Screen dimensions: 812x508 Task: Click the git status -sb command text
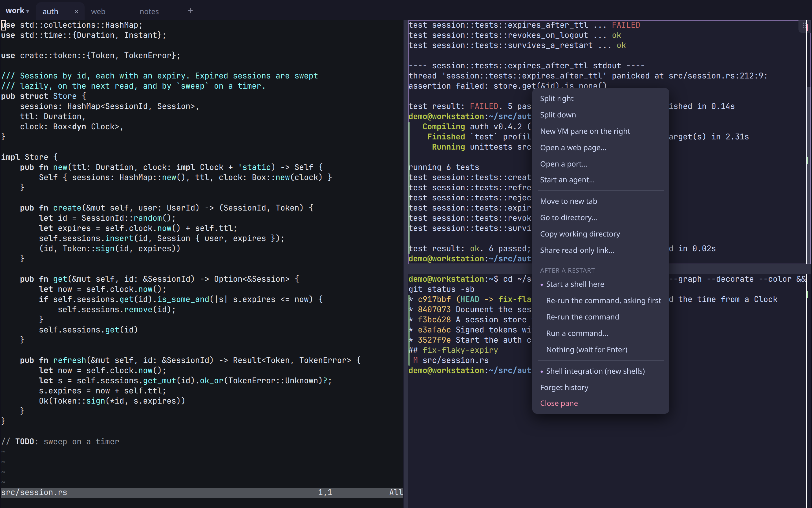[x=441, y=289]
